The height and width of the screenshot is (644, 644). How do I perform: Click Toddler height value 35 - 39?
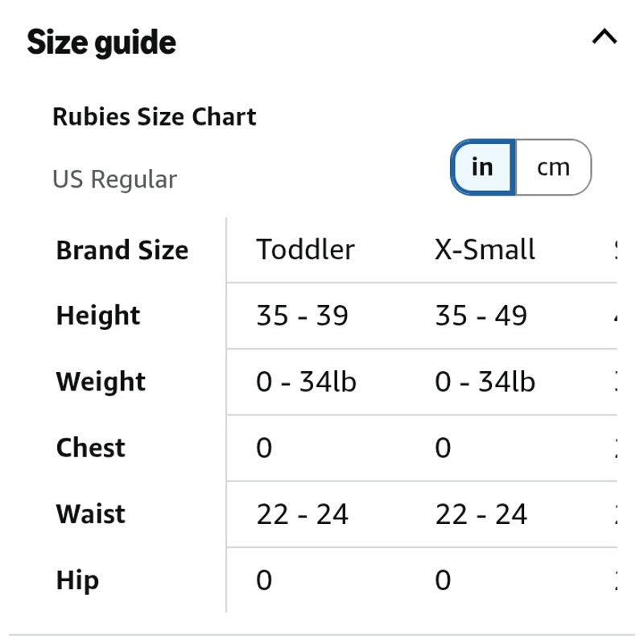[302, 316]
